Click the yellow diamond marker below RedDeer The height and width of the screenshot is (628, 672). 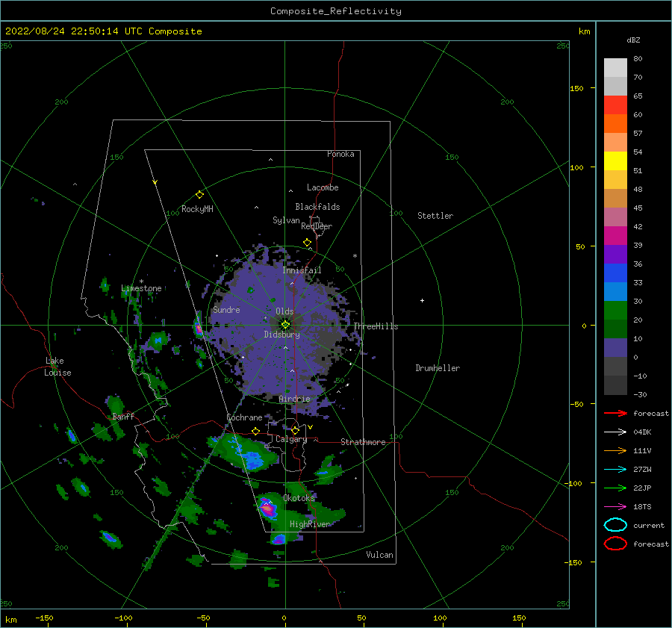coord(308,243)
